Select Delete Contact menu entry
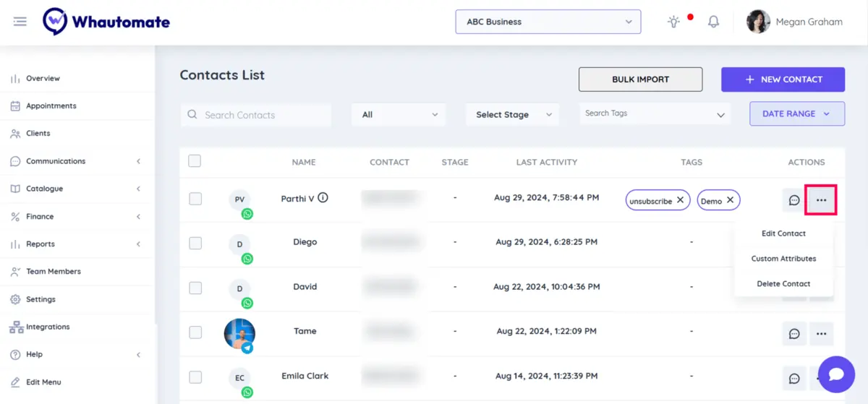The image size is (868, 404). tap(783, 284)
